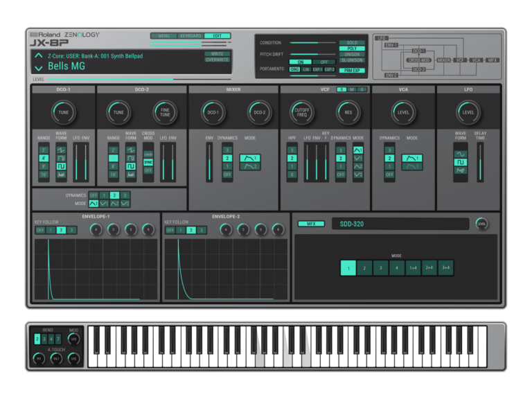
Task: Switch to the EDIT tab
Action: click(217, 35)
